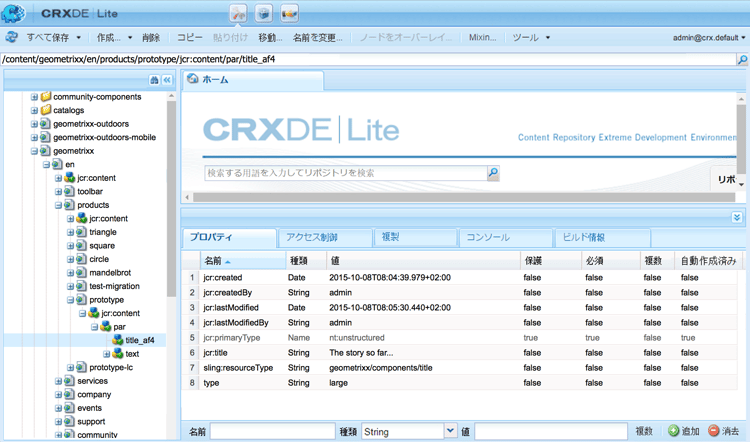750x442 pixels.
Task: Switch to the コンソール tab
Action: [x=506, y=237]
